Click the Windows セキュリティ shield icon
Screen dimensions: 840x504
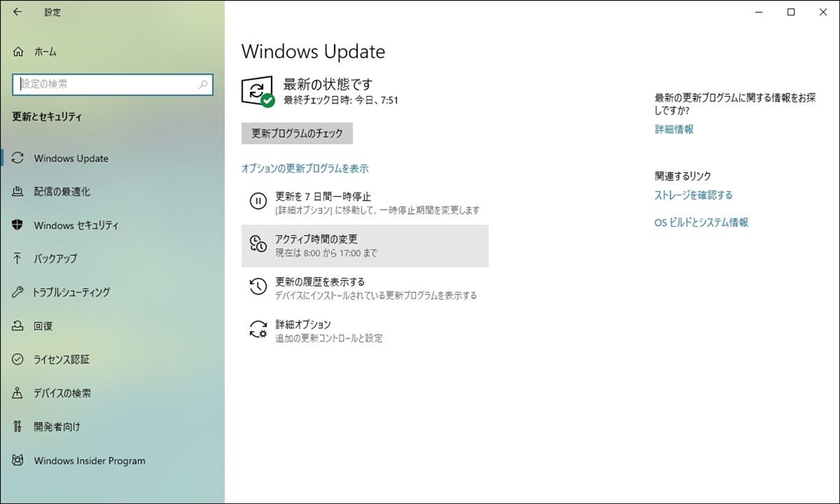tap(18, 225)
